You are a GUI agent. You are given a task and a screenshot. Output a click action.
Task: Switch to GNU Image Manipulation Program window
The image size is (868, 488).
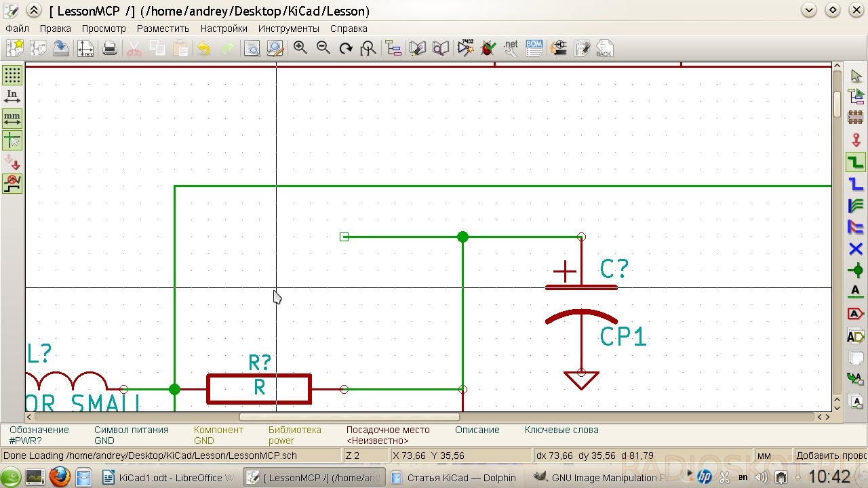click(600, 478)
